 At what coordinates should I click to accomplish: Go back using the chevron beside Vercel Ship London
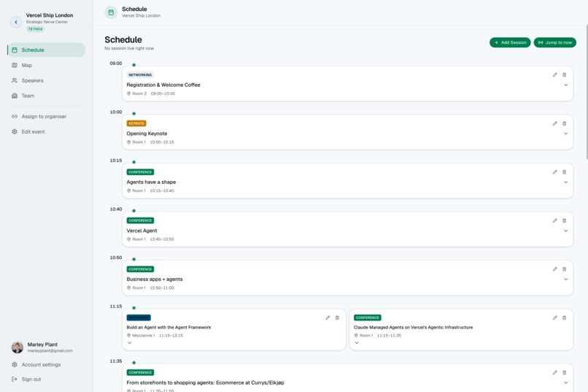click(x=16, y=22)
